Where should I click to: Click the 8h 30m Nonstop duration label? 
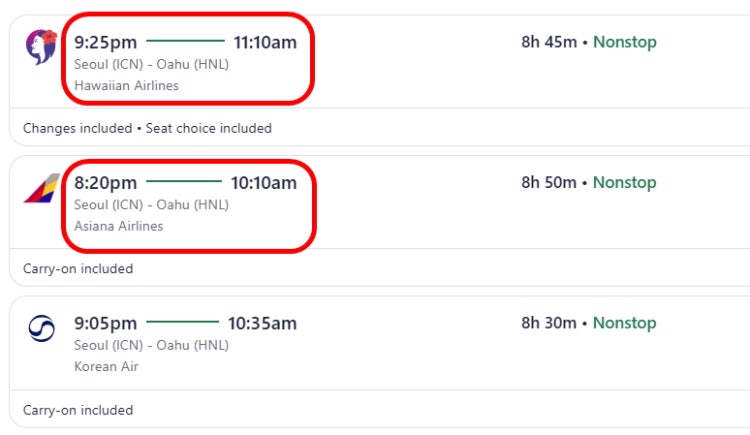(589, 323)
